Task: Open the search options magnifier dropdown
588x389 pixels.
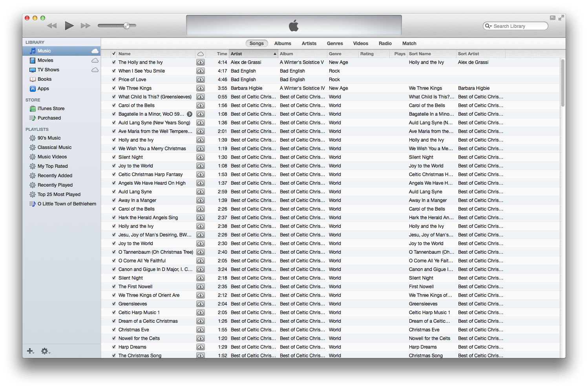Action: [x=488, y=26]
